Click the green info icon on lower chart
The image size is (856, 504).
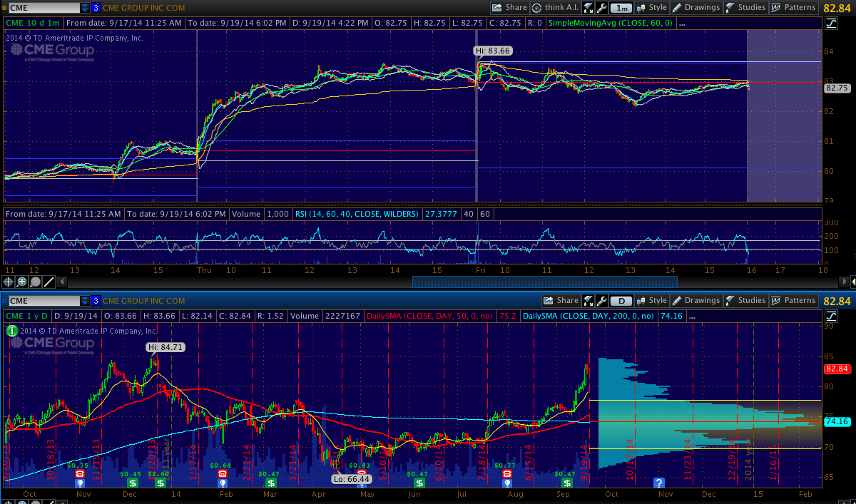coord(11,331)
